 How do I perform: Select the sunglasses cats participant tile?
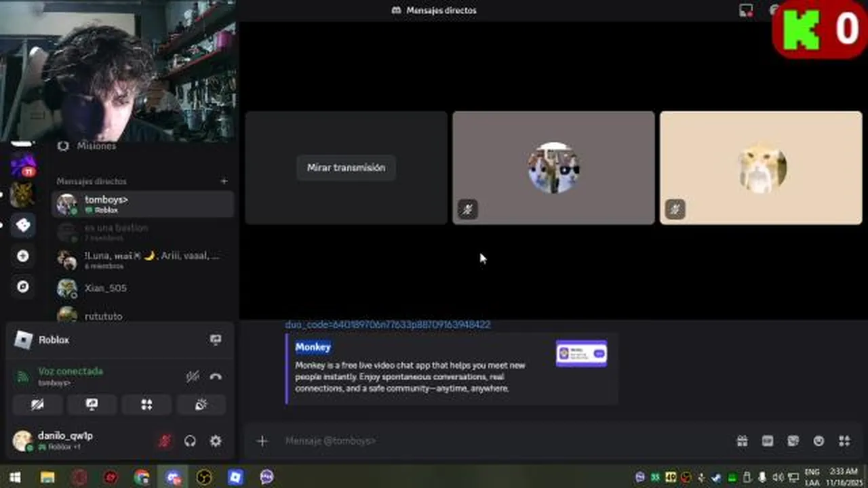click(x=553, y=167)
